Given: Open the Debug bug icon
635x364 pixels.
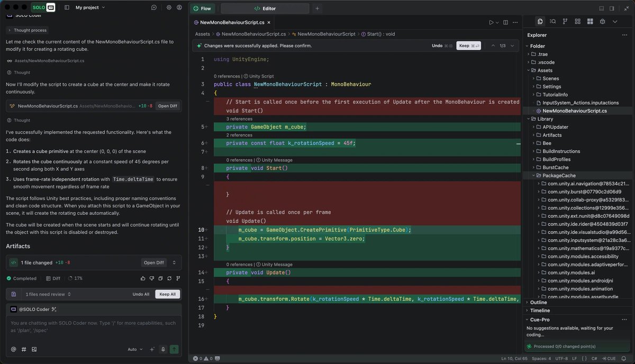Looking at the screenshot, I should [x=602, y=22].
